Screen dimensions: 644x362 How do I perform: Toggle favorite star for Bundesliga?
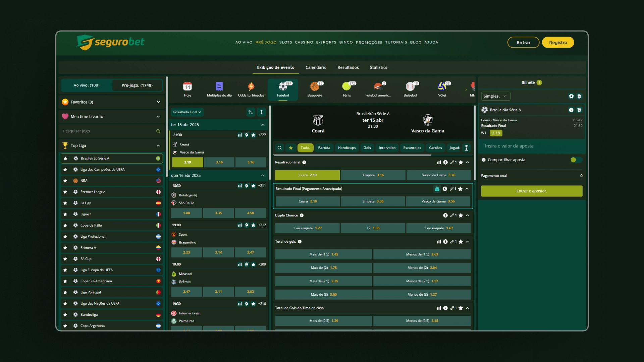(x=65, y=315)
